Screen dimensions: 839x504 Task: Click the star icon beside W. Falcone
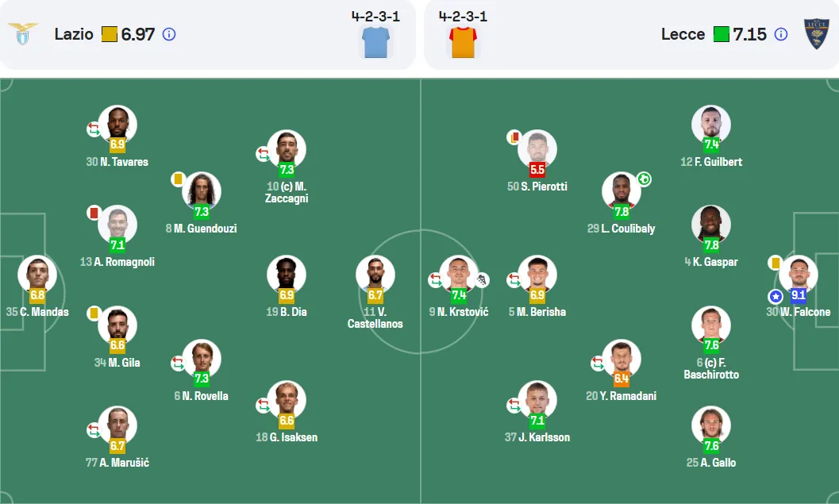775,296
